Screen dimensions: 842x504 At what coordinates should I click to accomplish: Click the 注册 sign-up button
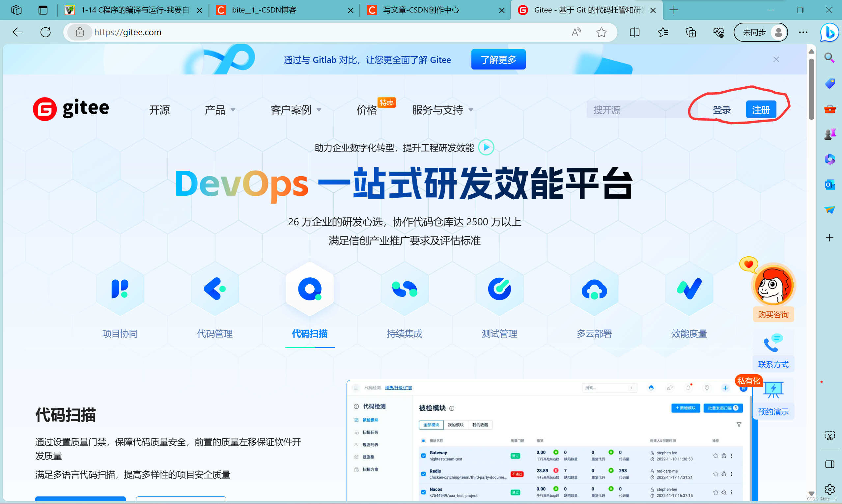pos(761,110)
